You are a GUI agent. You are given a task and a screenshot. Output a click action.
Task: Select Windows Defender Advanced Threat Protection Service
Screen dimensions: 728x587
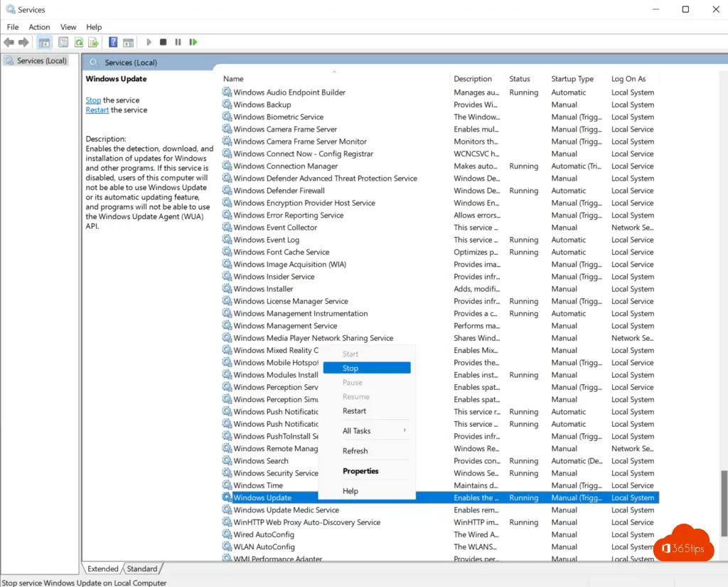click(x=439, y=178)
